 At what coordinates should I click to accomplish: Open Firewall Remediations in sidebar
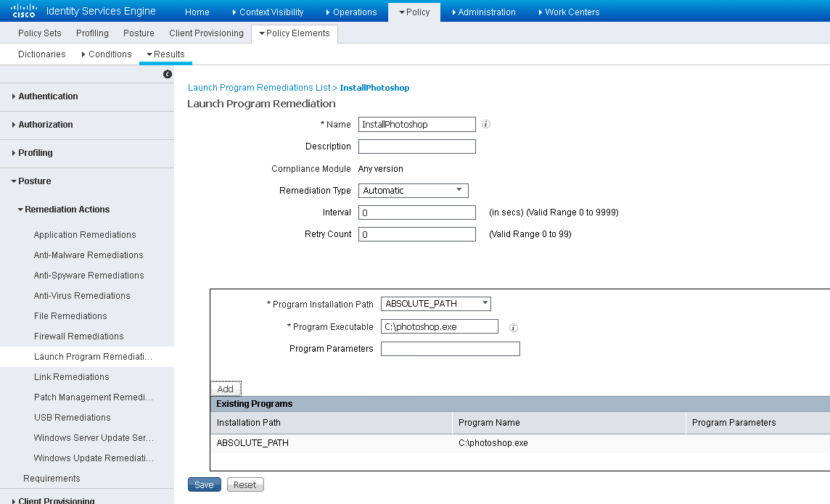pos(79,336)
